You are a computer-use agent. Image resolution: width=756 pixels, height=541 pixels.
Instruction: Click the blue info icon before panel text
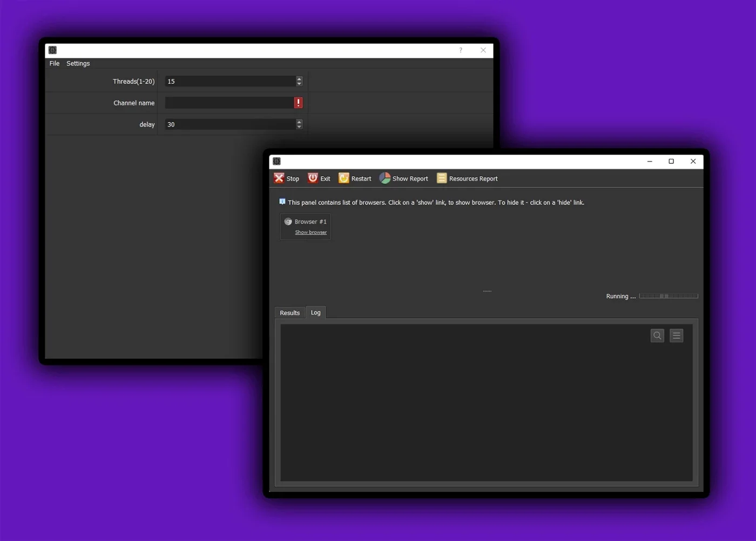pyautogui.click(x=282, y=202)
